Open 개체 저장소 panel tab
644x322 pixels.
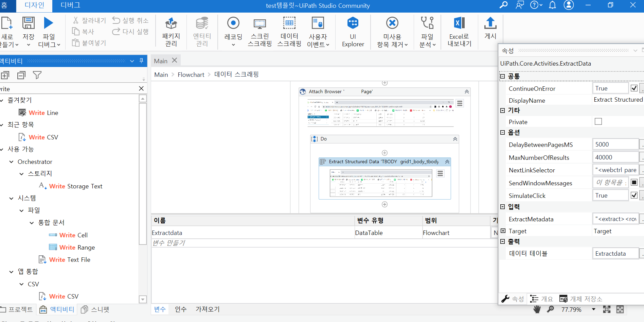[581, 299]
